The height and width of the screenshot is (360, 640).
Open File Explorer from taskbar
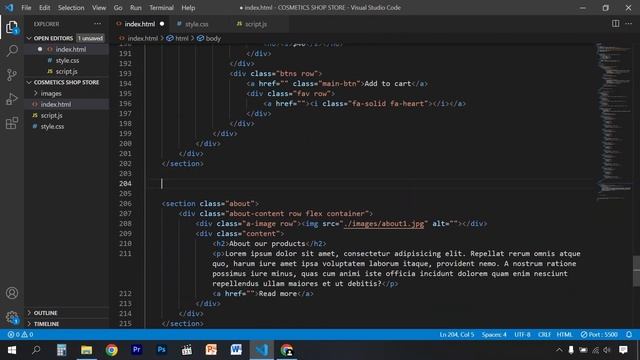(x=87, y=350)
